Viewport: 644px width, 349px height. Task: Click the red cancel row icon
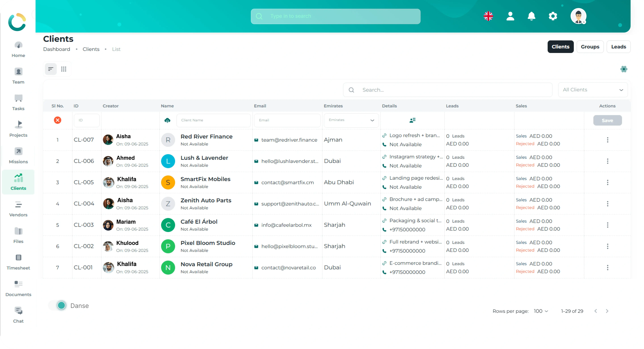tap(57, 120)
